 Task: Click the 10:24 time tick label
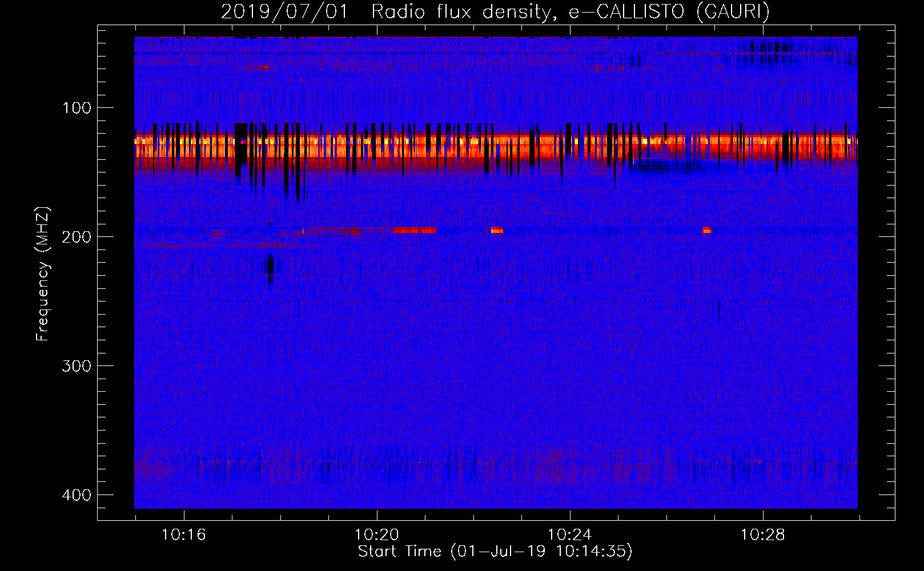pos(569,535)
